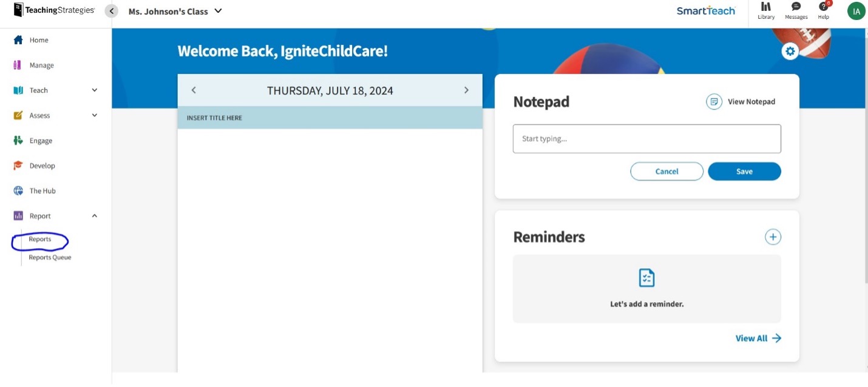868x387 pixels.
Task: Collapse the Report menu chevron
Action: (x=95, y=216)
